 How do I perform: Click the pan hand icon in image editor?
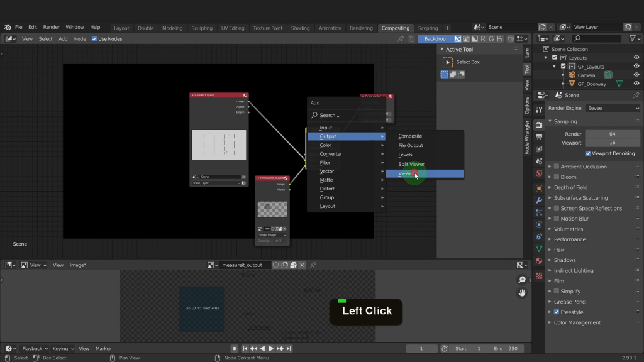522,293
